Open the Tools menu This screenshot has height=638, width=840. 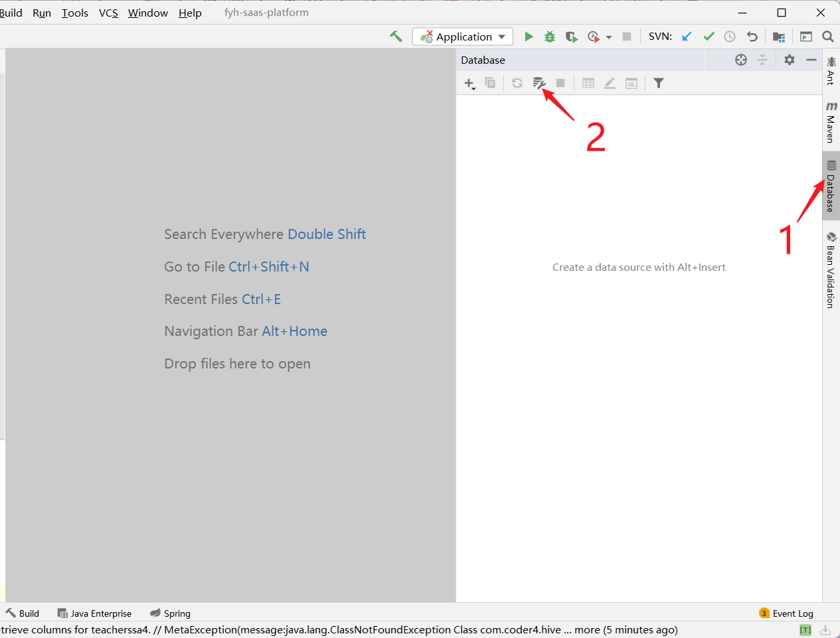click(x=74, y=13)
